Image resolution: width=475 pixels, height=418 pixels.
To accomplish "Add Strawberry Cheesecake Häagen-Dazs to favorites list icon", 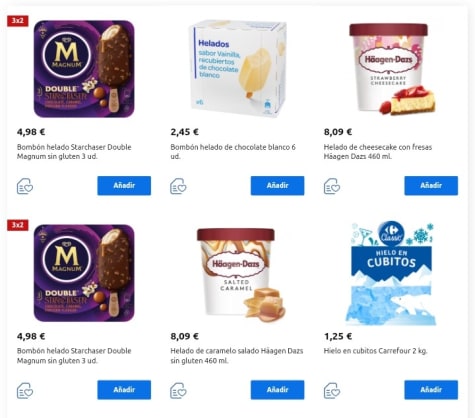I will (x=332, y=186).
